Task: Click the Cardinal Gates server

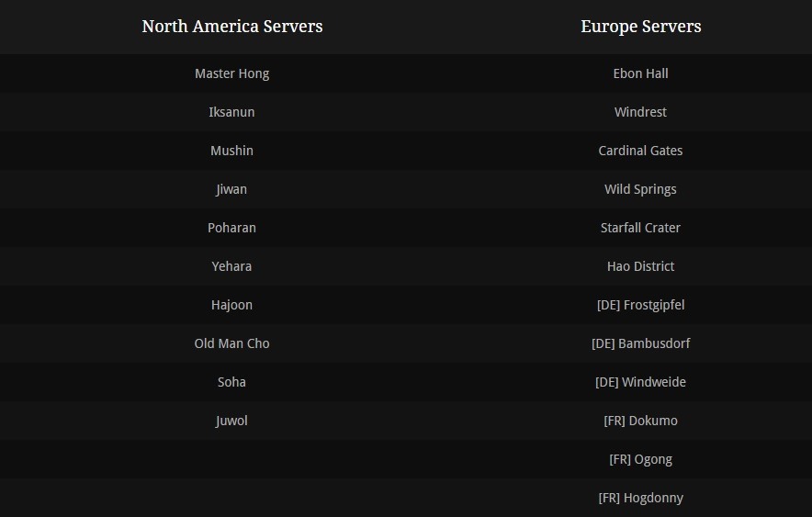Action: click(x=640, y=151)
